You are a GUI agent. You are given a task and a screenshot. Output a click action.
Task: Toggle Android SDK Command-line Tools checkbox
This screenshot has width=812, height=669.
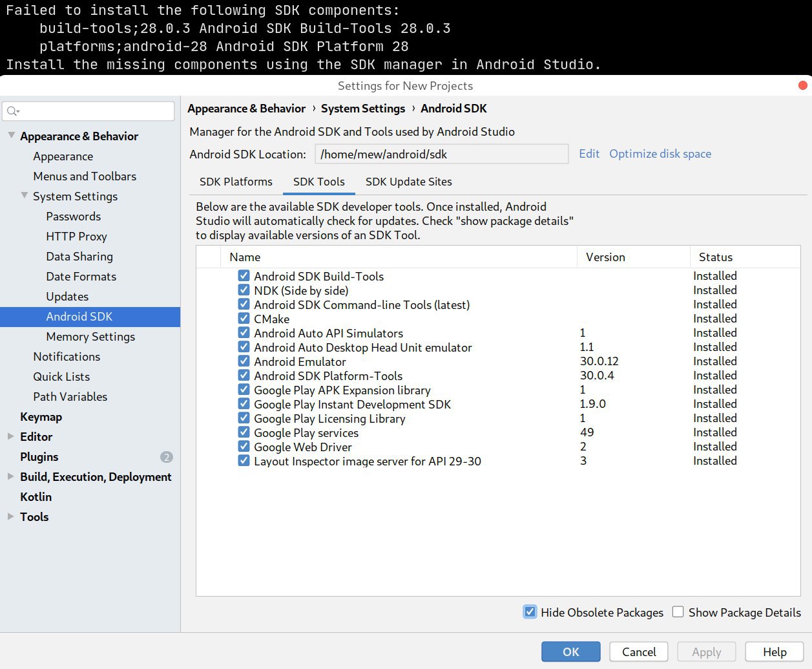pos(244,304)
